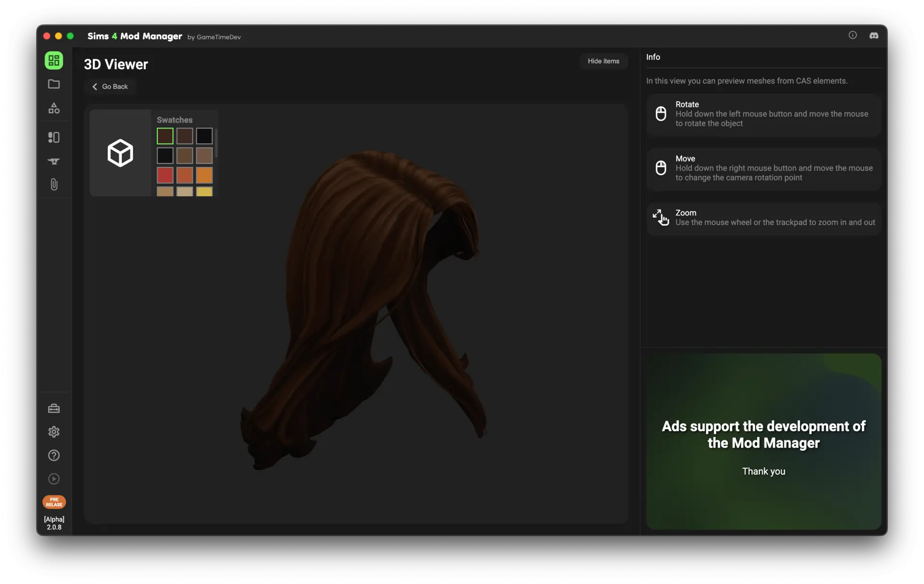Click the paperclip icon in the sidebar

[54, 185]
